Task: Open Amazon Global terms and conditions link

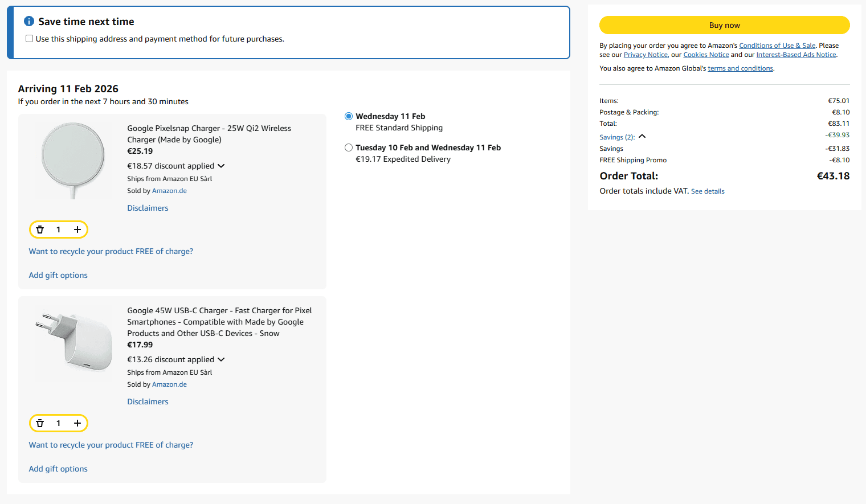Action: point(740,68)
